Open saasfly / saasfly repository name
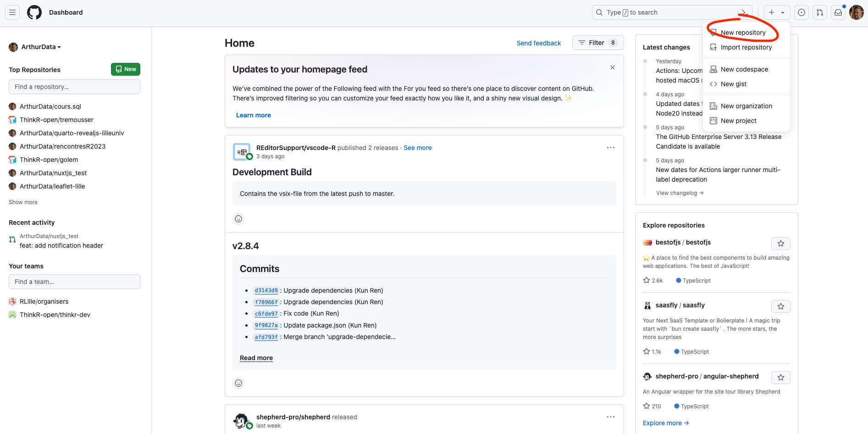The image size is (868, 434). 680,305
